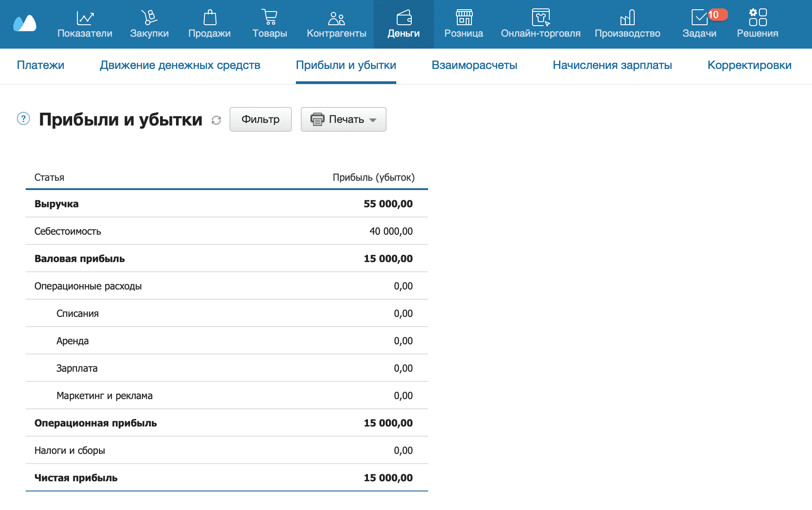Open the Товары cart icon section

tap(269, 24)
